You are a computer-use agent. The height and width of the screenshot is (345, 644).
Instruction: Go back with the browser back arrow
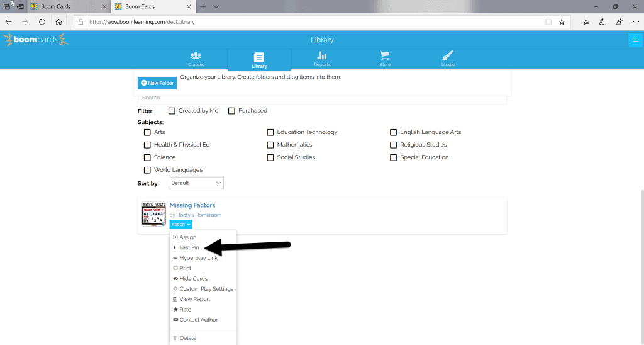[9, 22]
